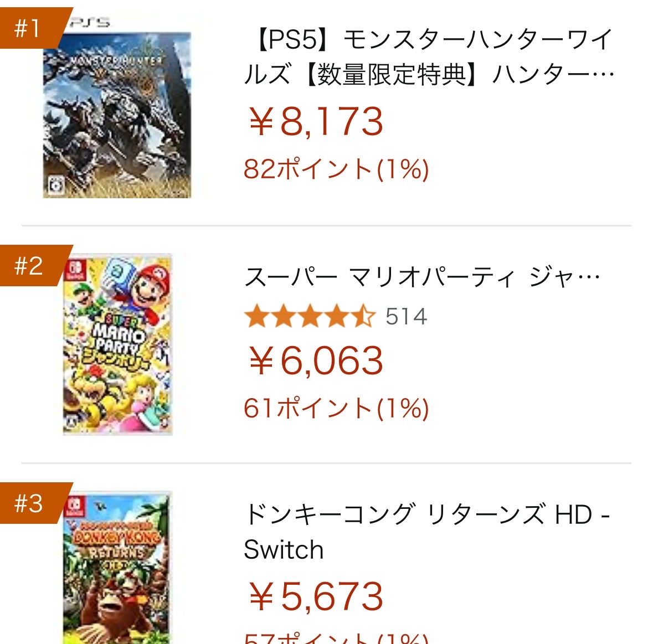Click the スーパー マリオパーティ product title
Viewport: 653px width, 644px height.
[x=422, y=277]
